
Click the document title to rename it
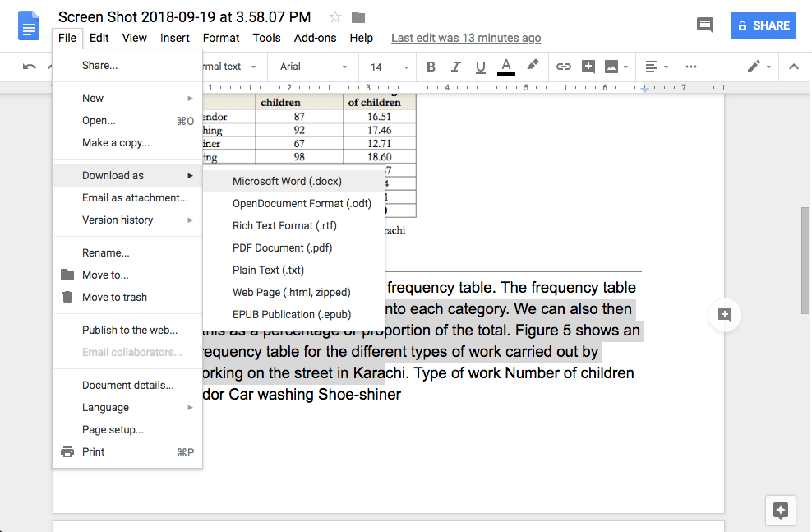[182, 16]
